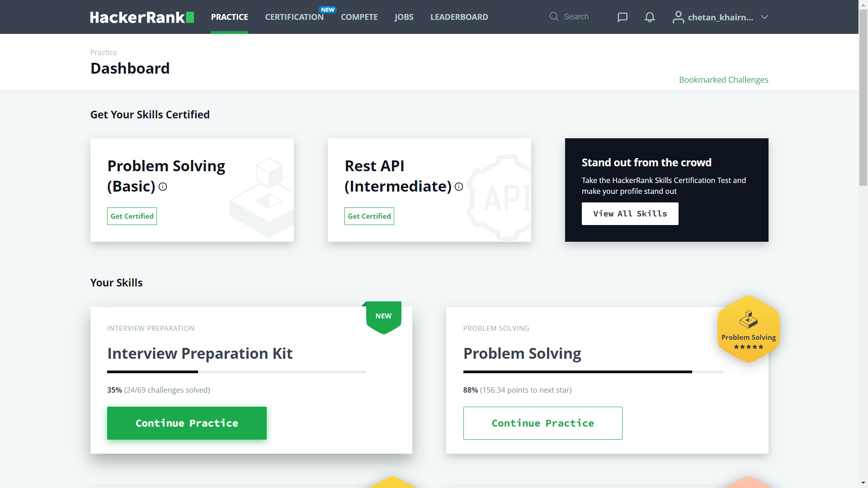Viewport: 868px width, 488px height.
Task: Click the COMPETE menu item
Action: tap(359, 17)
